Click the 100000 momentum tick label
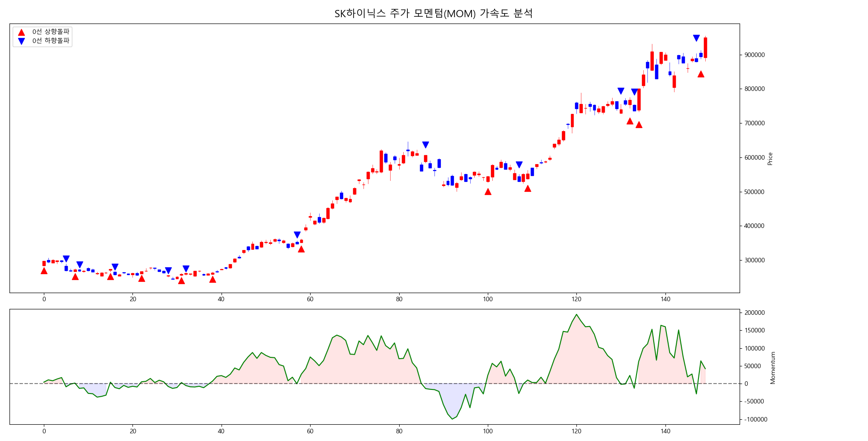This screenshot has width=868, height=441. (755, 348)
